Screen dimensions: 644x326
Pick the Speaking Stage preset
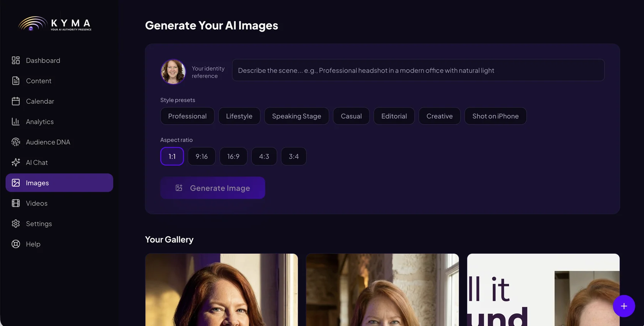297,116
